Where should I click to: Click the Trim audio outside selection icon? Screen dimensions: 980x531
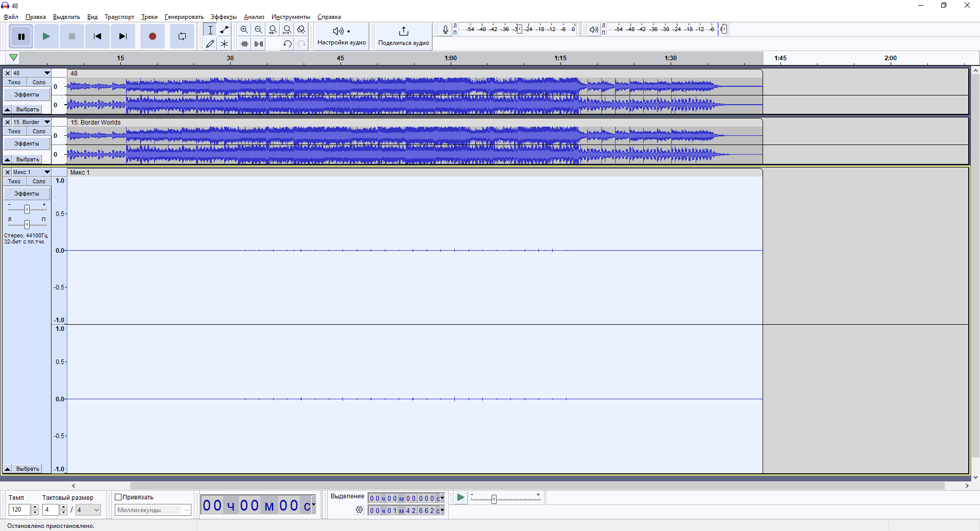pyautogui.click(x=244, y=44)
